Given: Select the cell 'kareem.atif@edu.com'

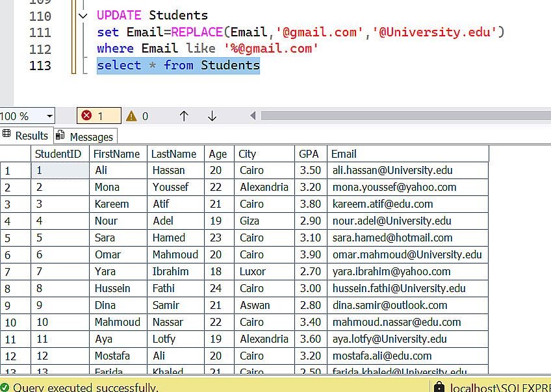Looking at the screenshot, I should click(x=407, y=204).
